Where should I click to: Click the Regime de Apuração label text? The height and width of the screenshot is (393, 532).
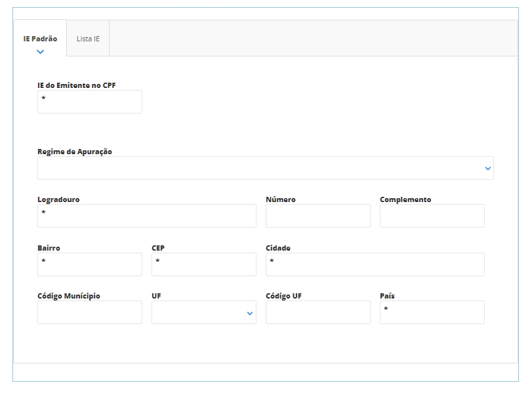[75, 152]
